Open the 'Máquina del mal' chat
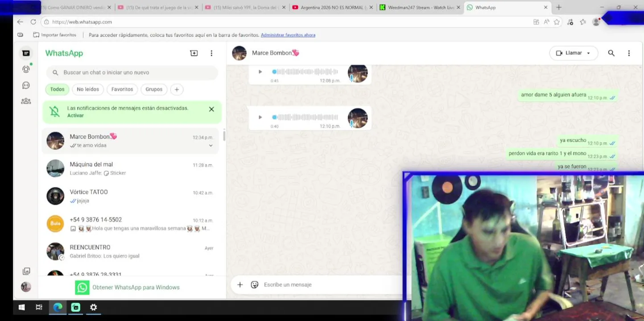 (x=130, y=169)
